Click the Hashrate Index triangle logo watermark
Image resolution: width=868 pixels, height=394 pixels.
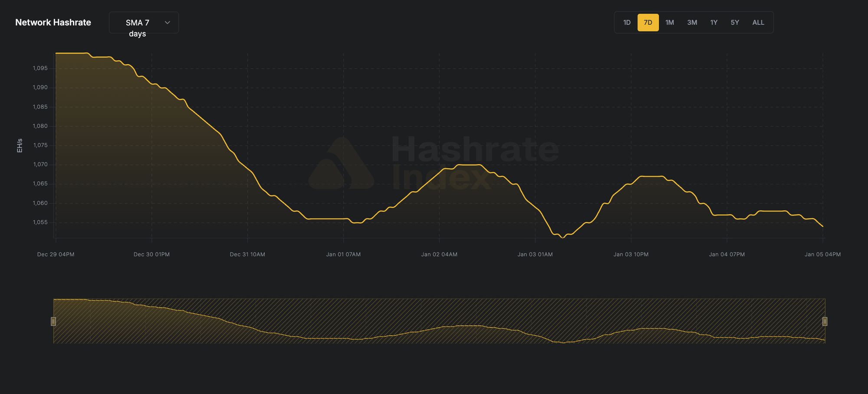(x=341, y=165)
